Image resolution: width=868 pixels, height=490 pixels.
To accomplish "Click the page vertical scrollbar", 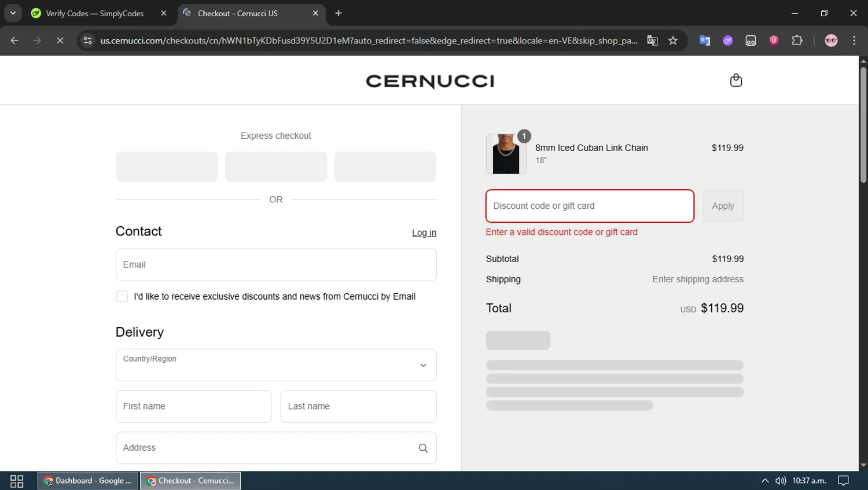I will 863,126.
